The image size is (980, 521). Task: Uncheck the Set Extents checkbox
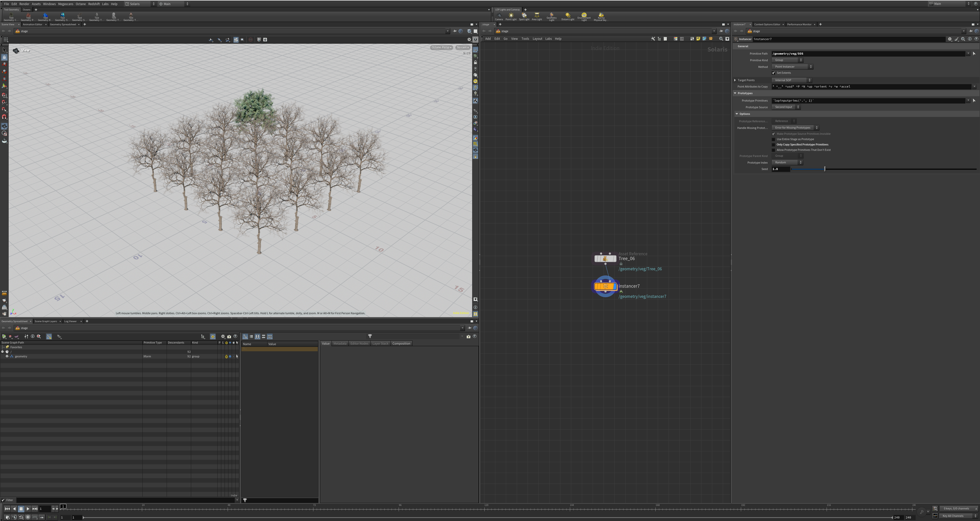pyautogui.click(x=774, y=73)
